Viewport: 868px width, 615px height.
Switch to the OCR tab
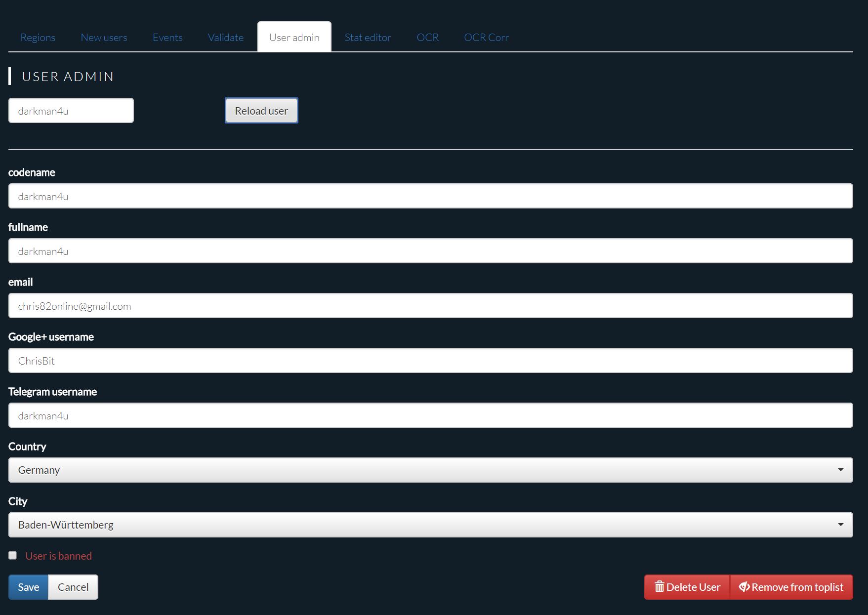coord(427,37)
